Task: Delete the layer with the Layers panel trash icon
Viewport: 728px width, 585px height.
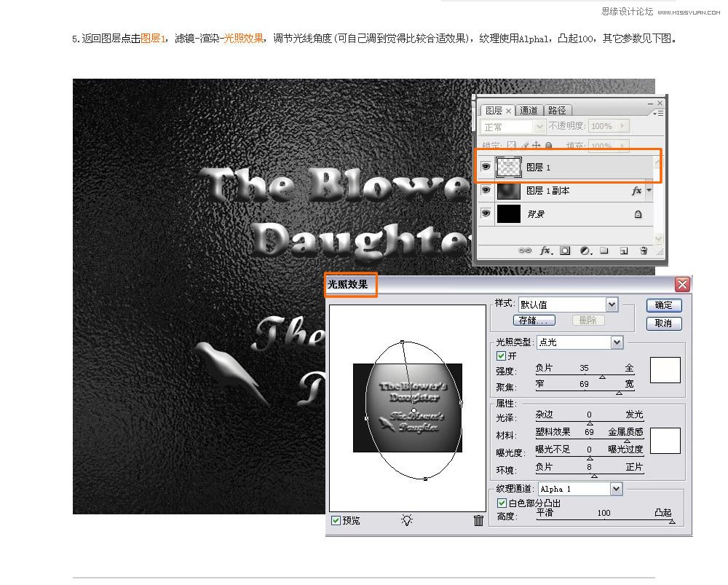Action: click(644, 251)
